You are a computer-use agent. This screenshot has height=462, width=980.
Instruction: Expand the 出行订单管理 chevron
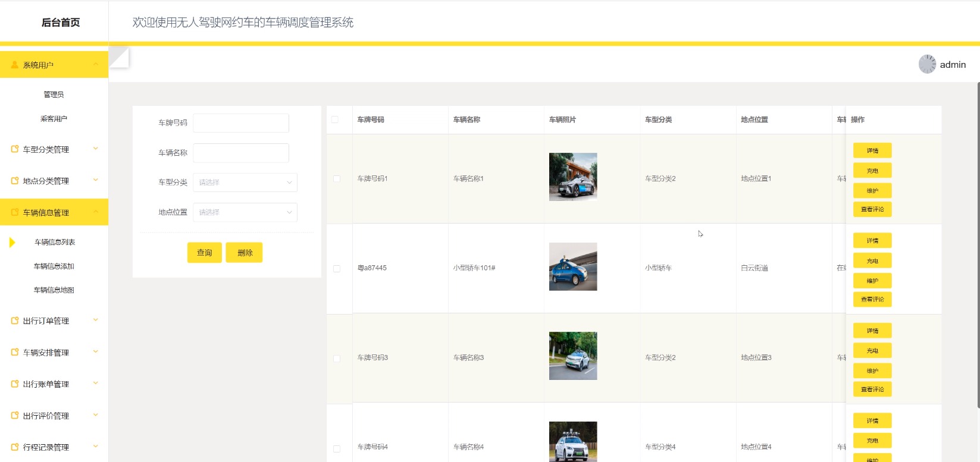(96, 320)
